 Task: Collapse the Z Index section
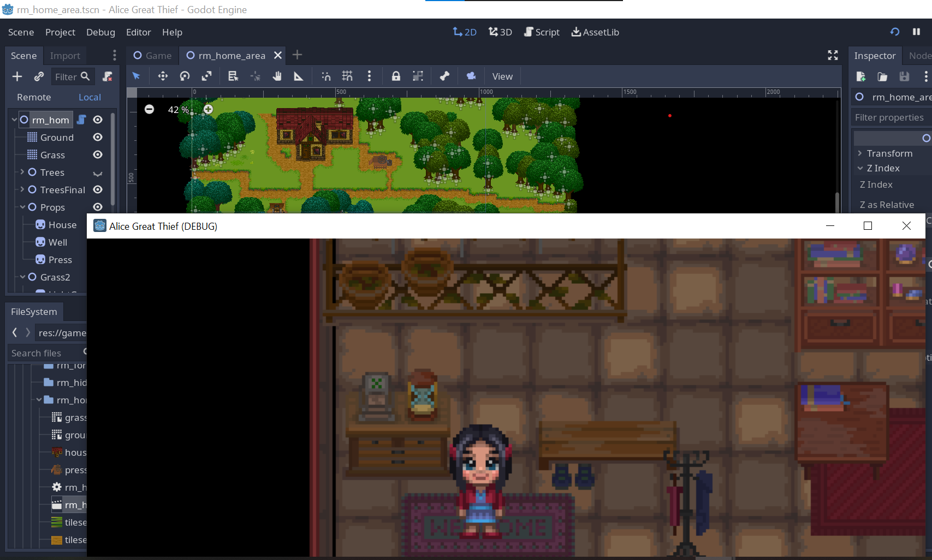pos(860,168)
